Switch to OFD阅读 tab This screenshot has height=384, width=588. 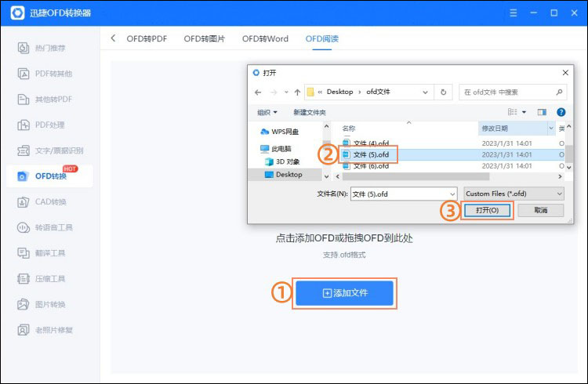(x=321, y=38)
